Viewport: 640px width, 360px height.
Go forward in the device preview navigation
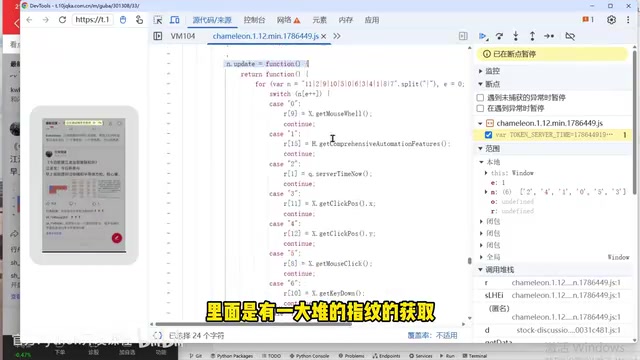45,20
